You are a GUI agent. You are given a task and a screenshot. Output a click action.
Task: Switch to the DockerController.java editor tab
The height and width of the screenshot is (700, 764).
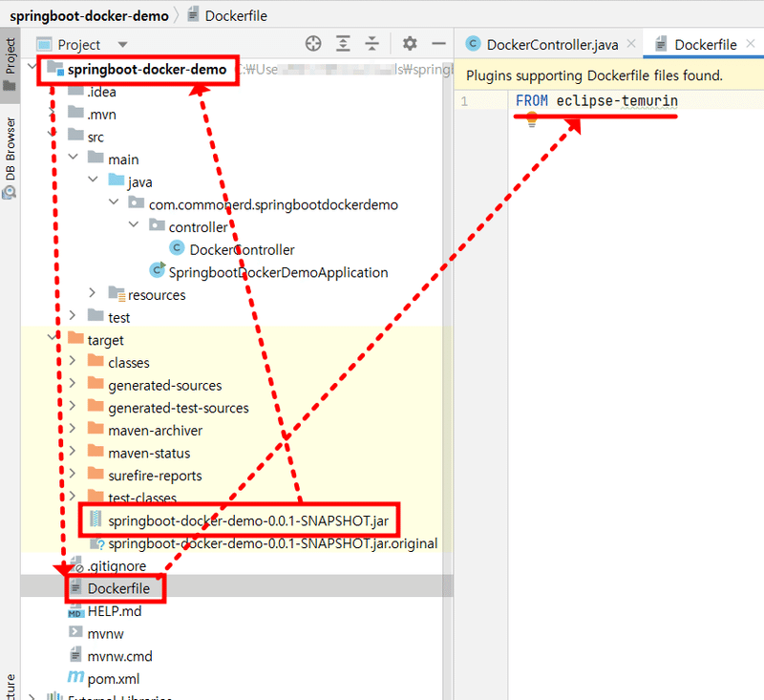553,45
